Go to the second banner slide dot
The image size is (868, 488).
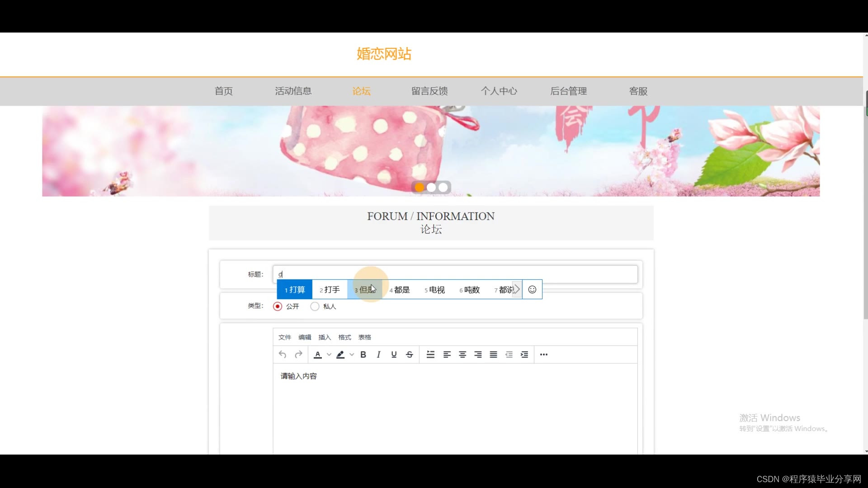pos(431,187)
